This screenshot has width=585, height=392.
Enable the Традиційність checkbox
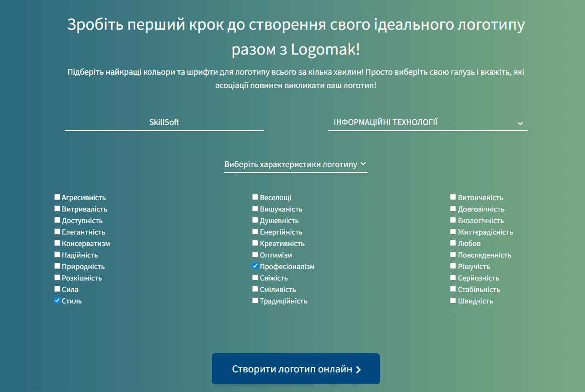255,300
